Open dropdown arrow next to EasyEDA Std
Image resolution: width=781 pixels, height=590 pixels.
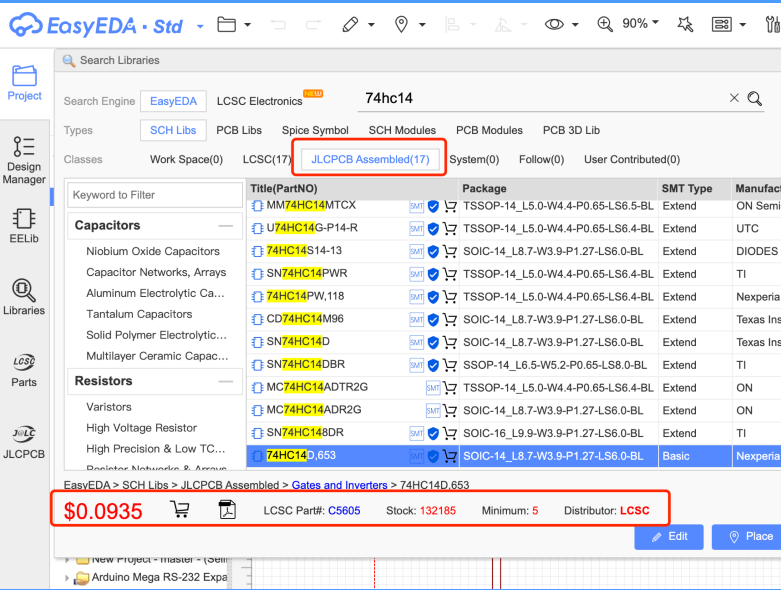(200, 26)
